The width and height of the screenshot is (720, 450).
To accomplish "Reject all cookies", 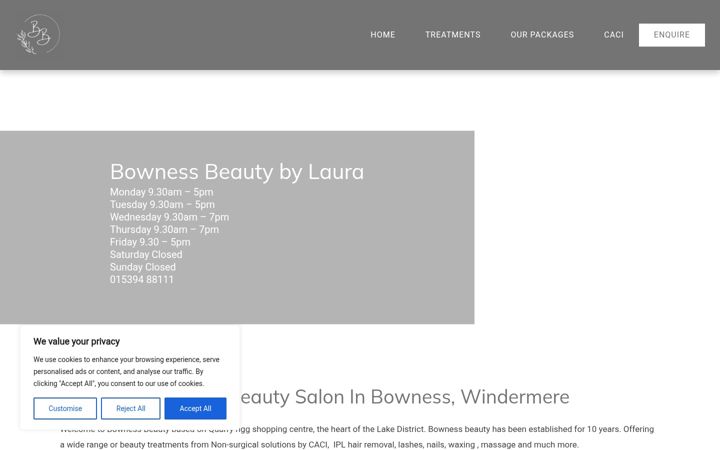I will [x=130, y=408].
